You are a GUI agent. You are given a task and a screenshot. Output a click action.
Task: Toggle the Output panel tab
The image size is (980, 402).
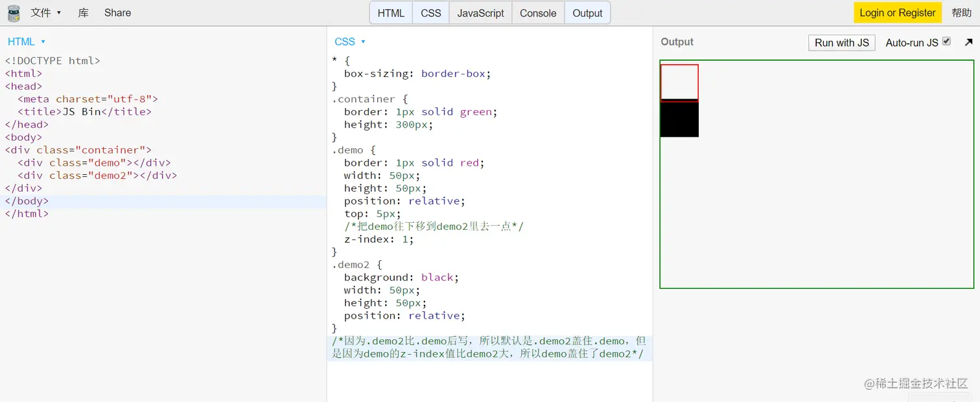point(588,13)
